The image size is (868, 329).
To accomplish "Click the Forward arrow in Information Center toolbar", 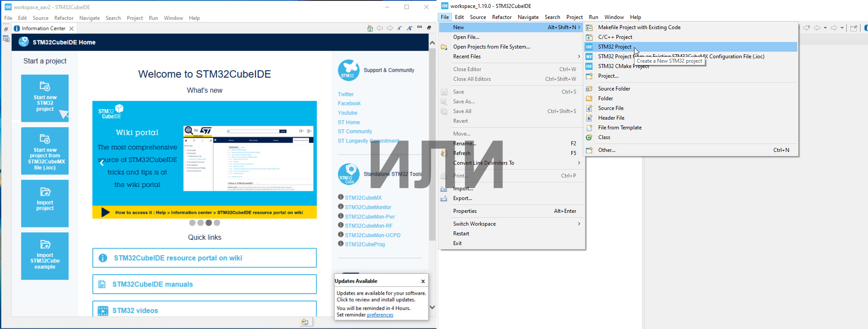I will pos(390,28).
